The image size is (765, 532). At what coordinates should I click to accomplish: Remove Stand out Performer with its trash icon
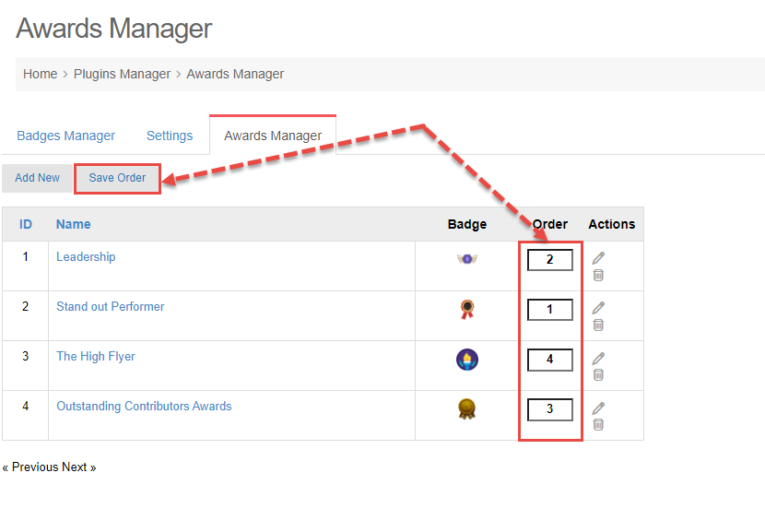pyautogui.click(x=598, y=325)
